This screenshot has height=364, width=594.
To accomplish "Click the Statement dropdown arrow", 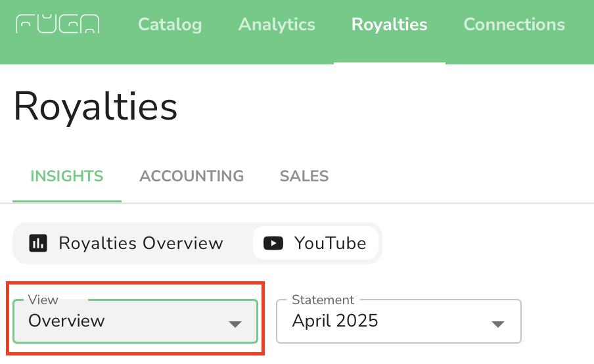I will coord(498,324).
